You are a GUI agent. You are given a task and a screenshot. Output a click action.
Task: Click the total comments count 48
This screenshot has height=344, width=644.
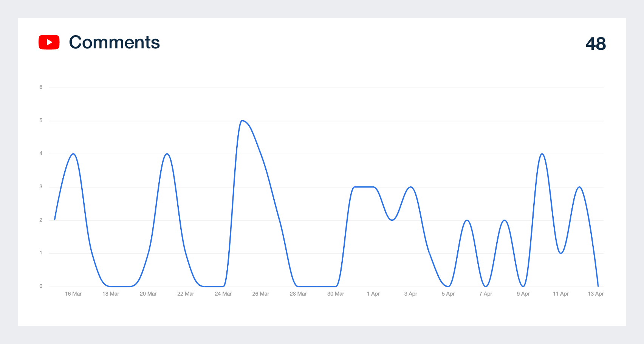pos(596,44)
